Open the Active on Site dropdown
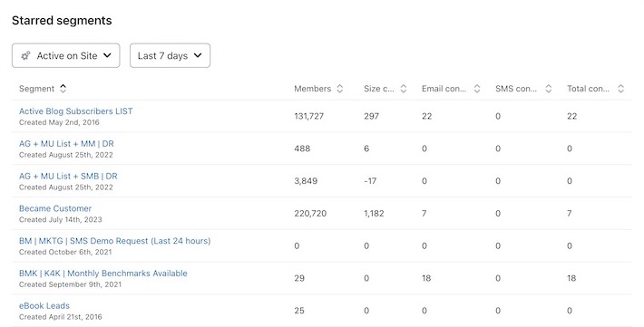Viewport: 644px width, 327px height. pos(65,55)
